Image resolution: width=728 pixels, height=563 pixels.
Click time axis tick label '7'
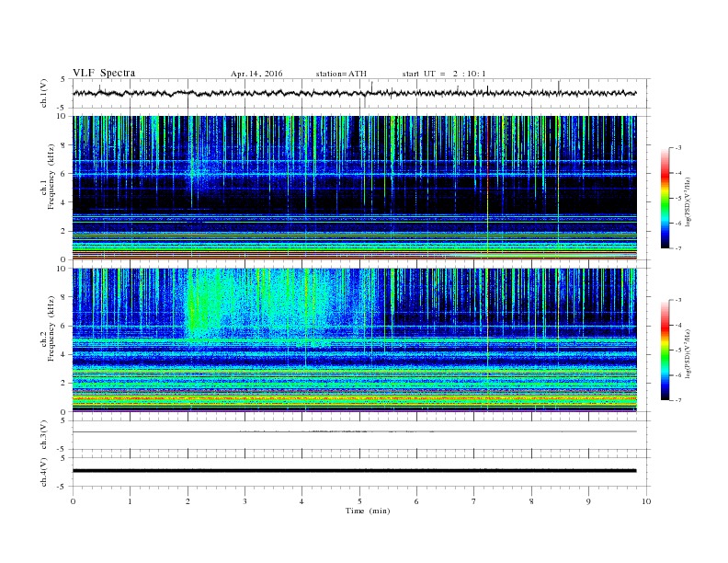pos(474,501)
